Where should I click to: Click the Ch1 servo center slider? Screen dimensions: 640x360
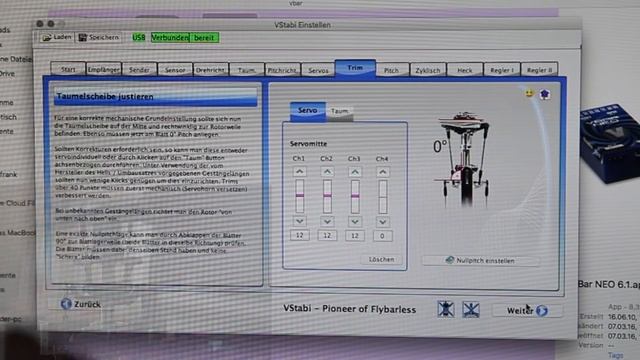pyautogui.click(x=300, y=196)
